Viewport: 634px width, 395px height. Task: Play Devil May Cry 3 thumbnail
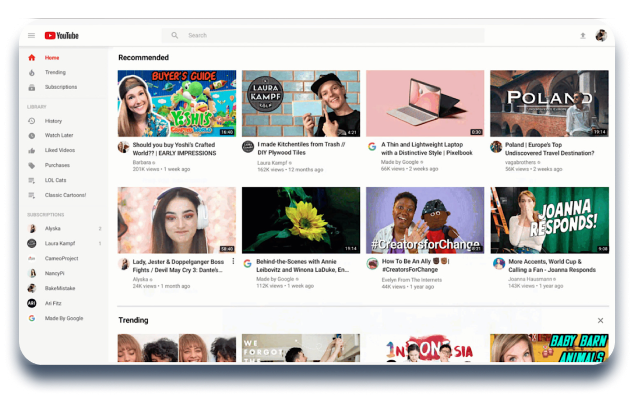coord(177,220)
